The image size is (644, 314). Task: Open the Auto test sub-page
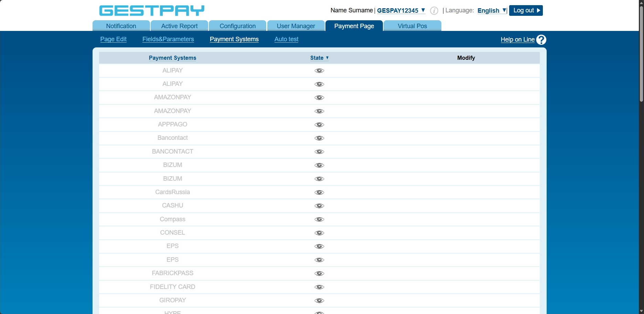(286, 39)
